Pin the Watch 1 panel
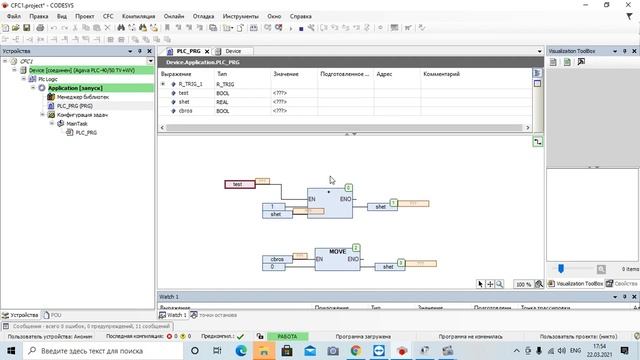Viewport: 640px width, 360px height. [x=624, y=297]
